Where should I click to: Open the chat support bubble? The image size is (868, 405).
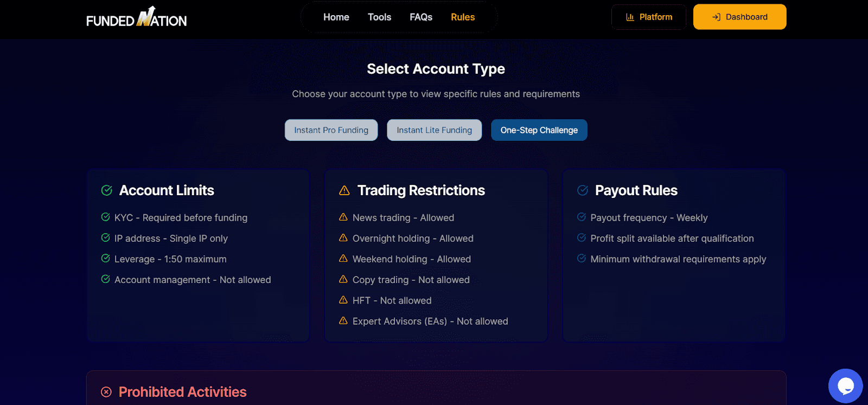click(x=845, y=385)
